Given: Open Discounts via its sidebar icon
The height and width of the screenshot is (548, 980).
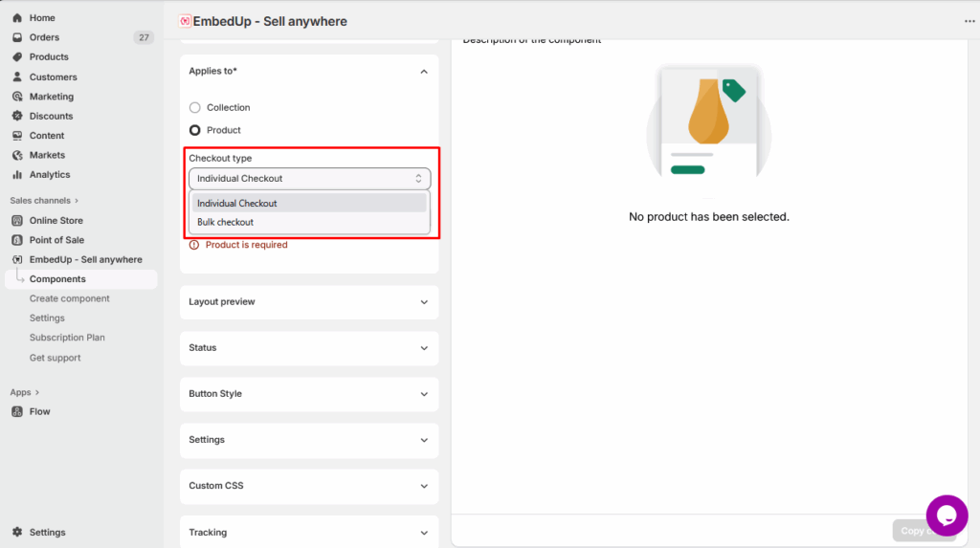Looking at the screenshot, I should coord(17,116).
